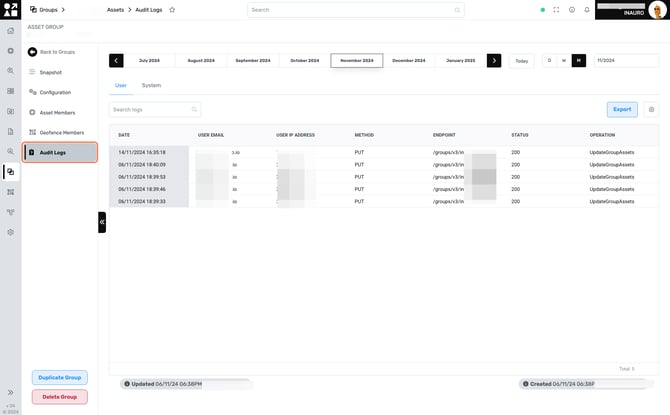
Task: Select log row dated 06/11/2024 18:39:33
Action: (x=384, y=201)
